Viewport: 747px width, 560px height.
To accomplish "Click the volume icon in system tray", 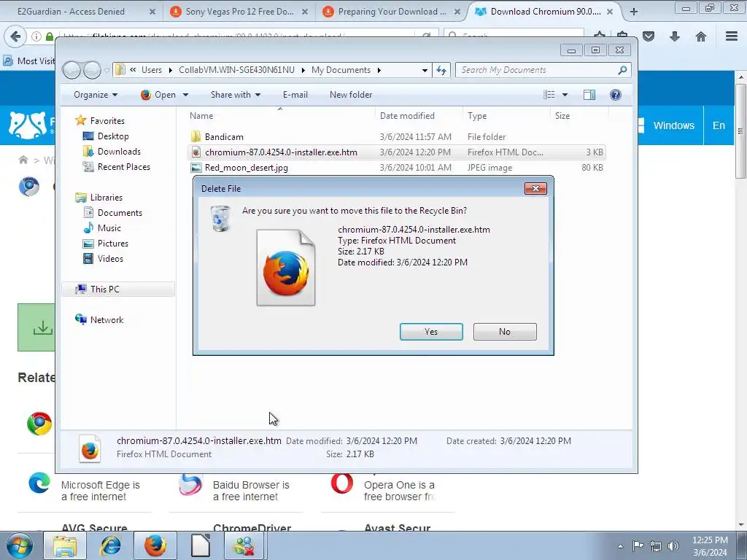I will coord(673,546).
